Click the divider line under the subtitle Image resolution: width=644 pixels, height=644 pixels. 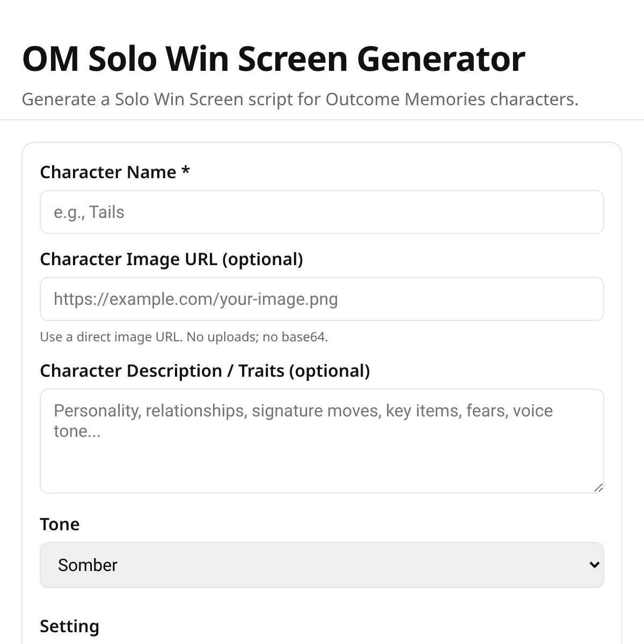pos(322,120)
